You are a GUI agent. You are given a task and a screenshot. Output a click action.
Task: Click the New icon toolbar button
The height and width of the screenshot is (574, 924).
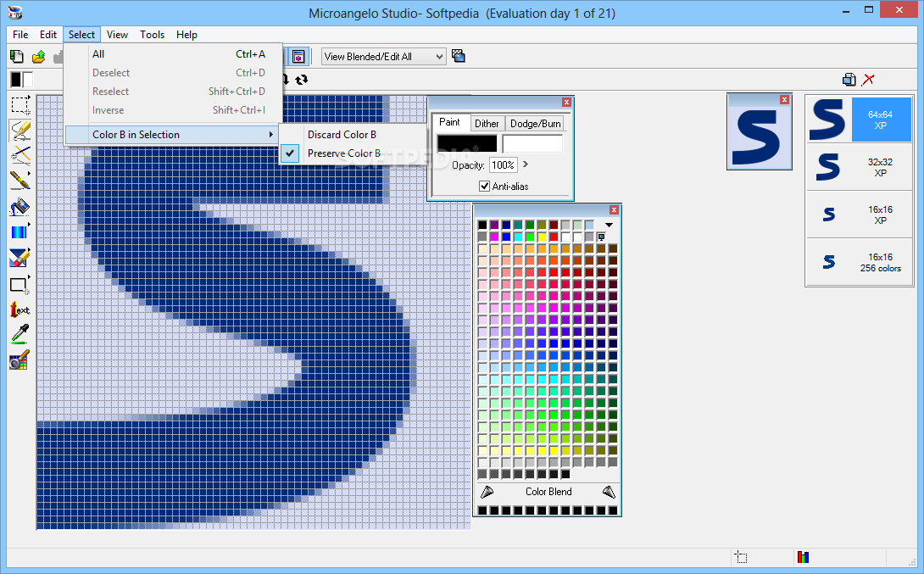click(x=17, y=57)
